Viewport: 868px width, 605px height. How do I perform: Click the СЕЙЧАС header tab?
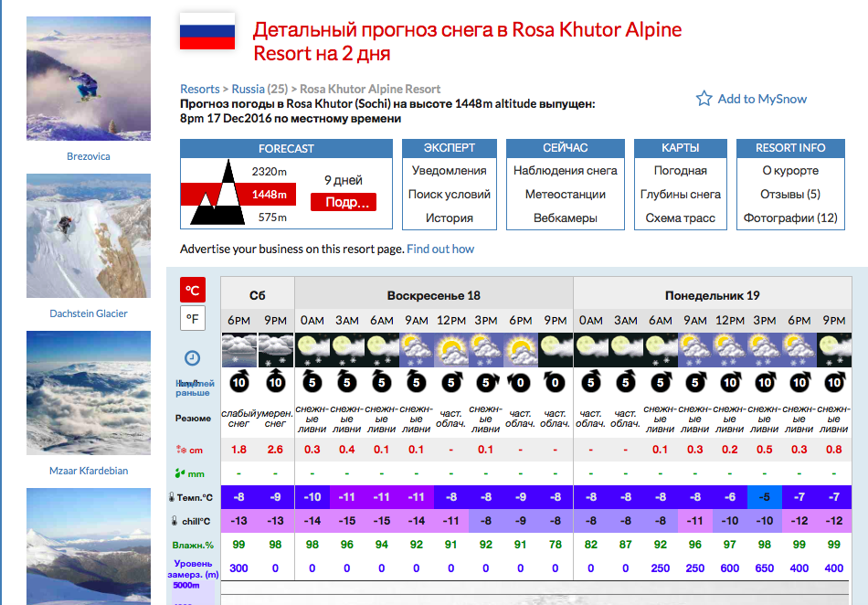566,148
